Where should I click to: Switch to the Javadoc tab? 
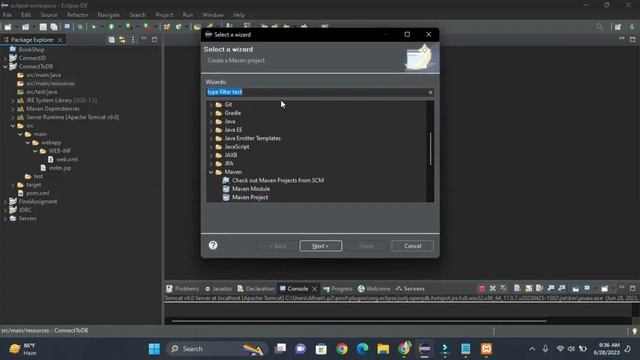(x=218, y=289)
